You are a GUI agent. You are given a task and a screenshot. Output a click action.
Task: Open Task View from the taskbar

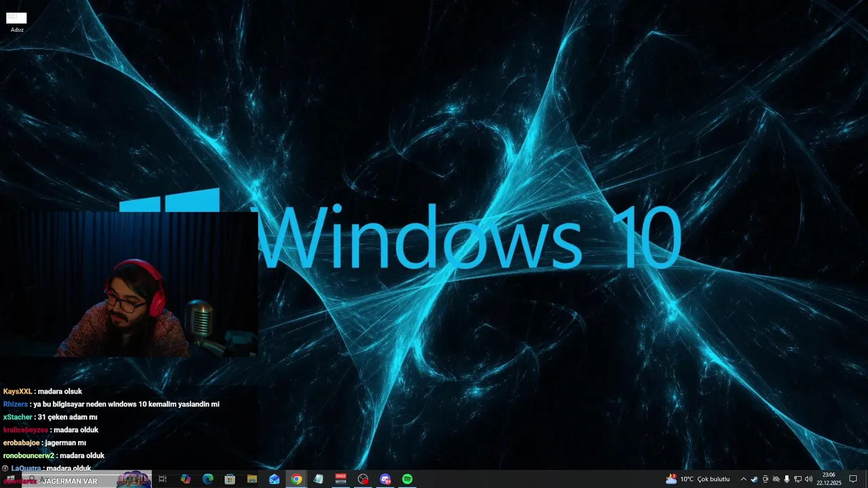click(163, 479)
